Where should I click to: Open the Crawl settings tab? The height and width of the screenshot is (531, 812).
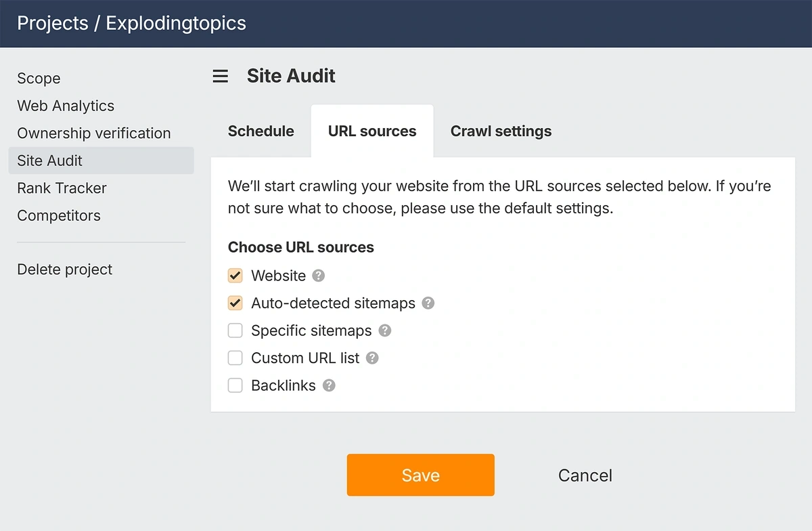point(501,131)
